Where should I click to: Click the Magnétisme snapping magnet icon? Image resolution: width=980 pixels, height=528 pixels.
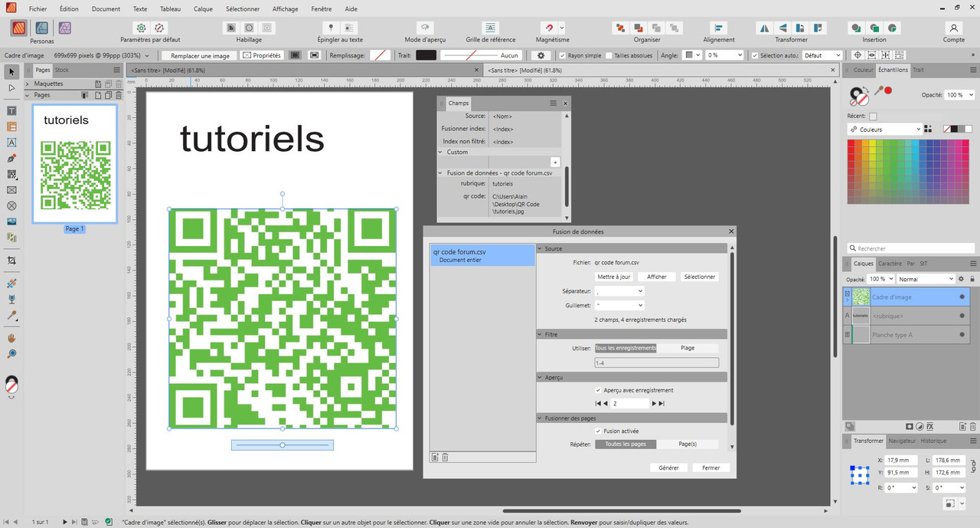point(547,28)
